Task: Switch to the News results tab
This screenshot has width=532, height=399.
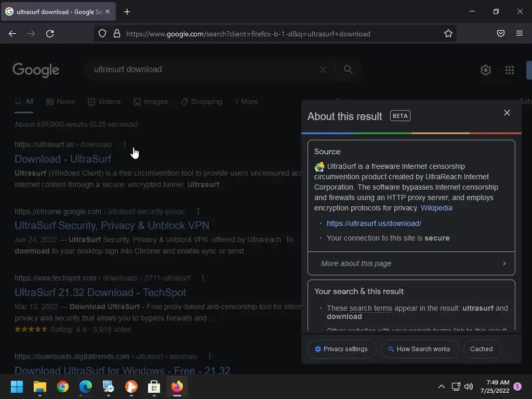Action: click(60, 101)
